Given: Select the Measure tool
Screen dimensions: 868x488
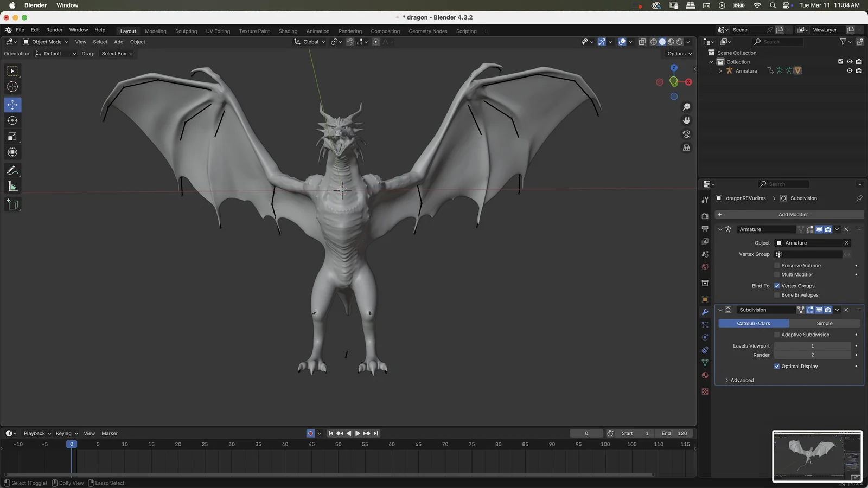Looking at the screenshot, I should (12, 187).
